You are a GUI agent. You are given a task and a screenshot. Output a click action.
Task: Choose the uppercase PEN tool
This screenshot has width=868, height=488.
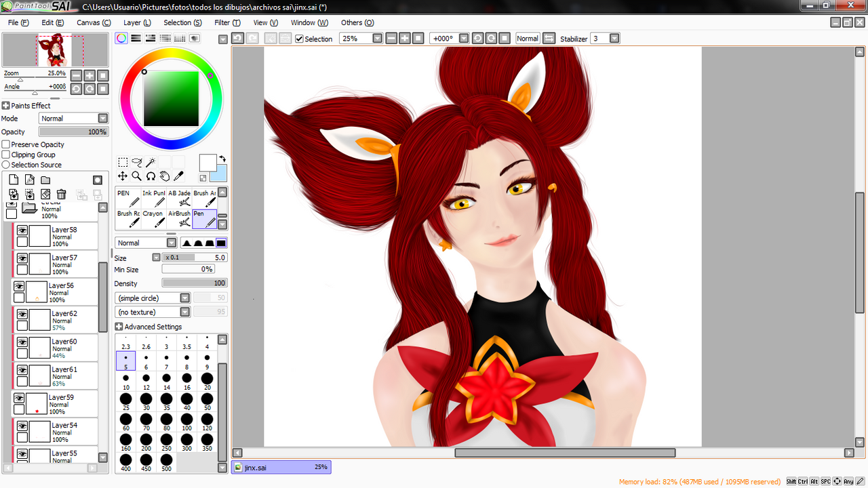(128, 199)
